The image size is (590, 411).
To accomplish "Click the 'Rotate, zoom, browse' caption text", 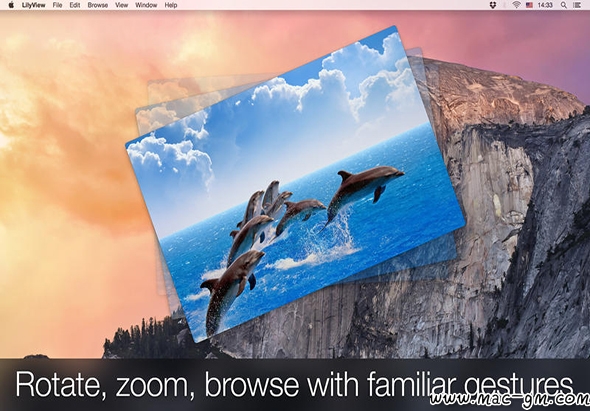I will [x=294, y=384].
